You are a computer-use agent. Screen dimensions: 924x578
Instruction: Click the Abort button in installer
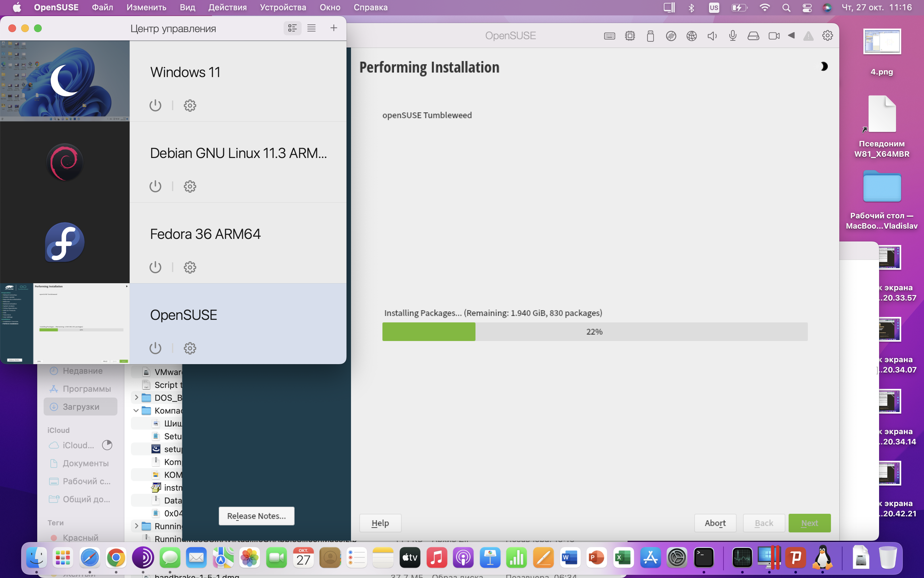[x=715, y=523]
